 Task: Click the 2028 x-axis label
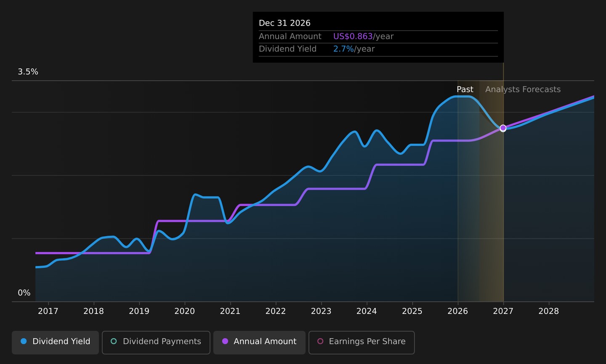click(x=549, y=311)
